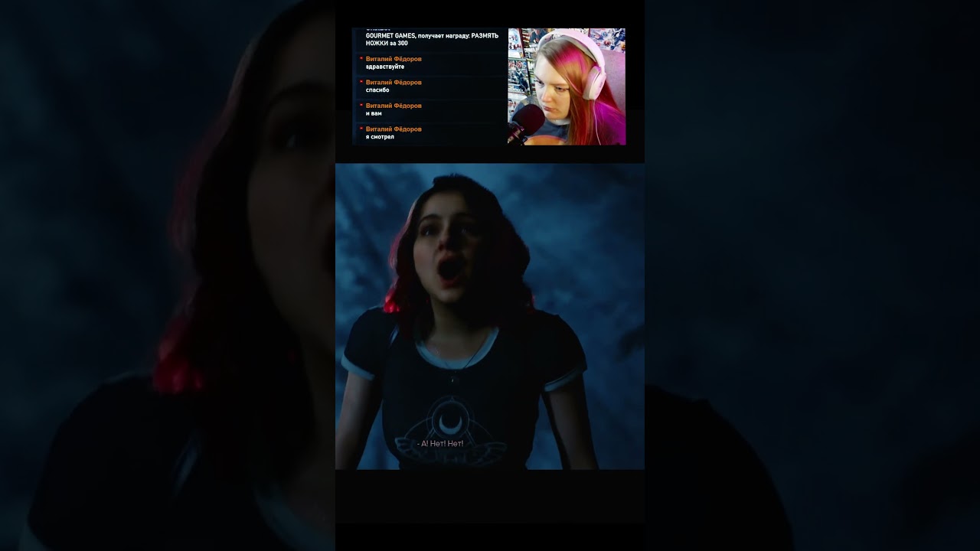
Task: Open username Виталий Фёдоров above "и вам"
Action: [394, 106]
